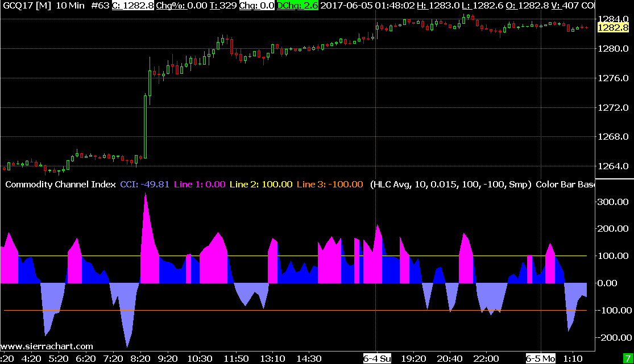The height and width of the screenshot is (364, 634).
Task: Click the V: 407 volume value
Action: [565, 6]
